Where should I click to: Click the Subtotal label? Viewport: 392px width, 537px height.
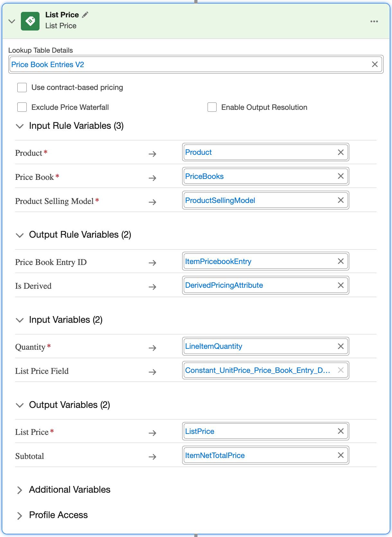pos(30,456)
